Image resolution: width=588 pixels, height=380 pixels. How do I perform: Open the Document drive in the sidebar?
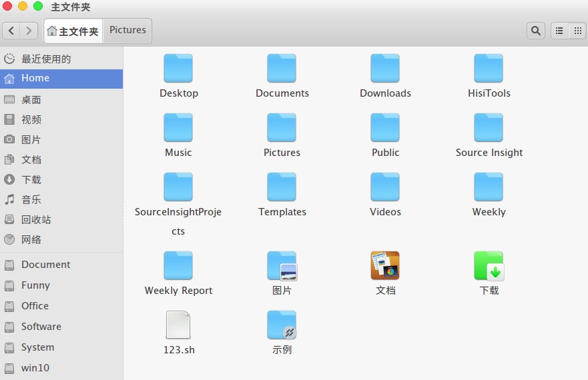[x=61, y=265]
